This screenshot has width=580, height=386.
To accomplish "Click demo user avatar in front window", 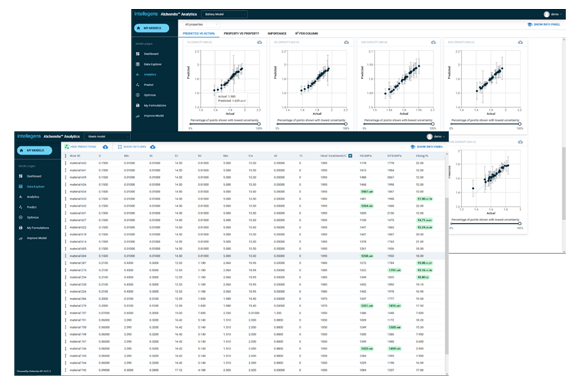I will pyautogui.click(x=429, y=136).
